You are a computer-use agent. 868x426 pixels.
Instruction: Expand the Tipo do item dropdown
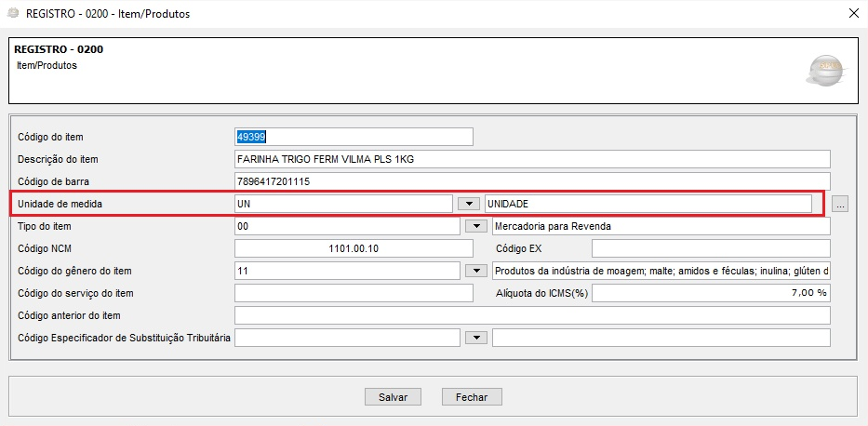coord(475,226)
